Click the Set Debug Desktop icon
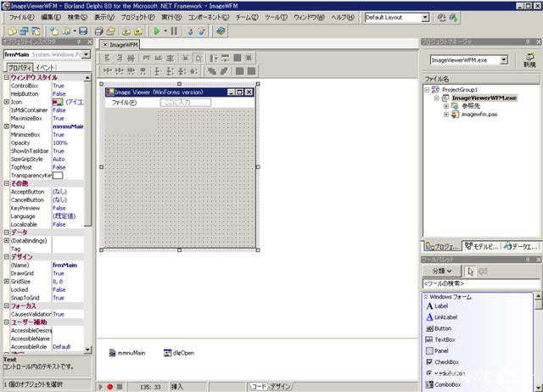Image resolution: width=543 pixels, height=392 pixels. coord(453,17)
